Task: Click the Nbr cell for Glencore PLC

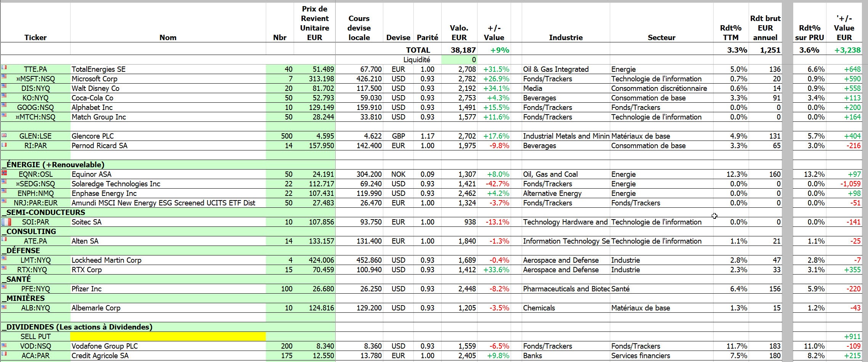Action: click(280, 136)
